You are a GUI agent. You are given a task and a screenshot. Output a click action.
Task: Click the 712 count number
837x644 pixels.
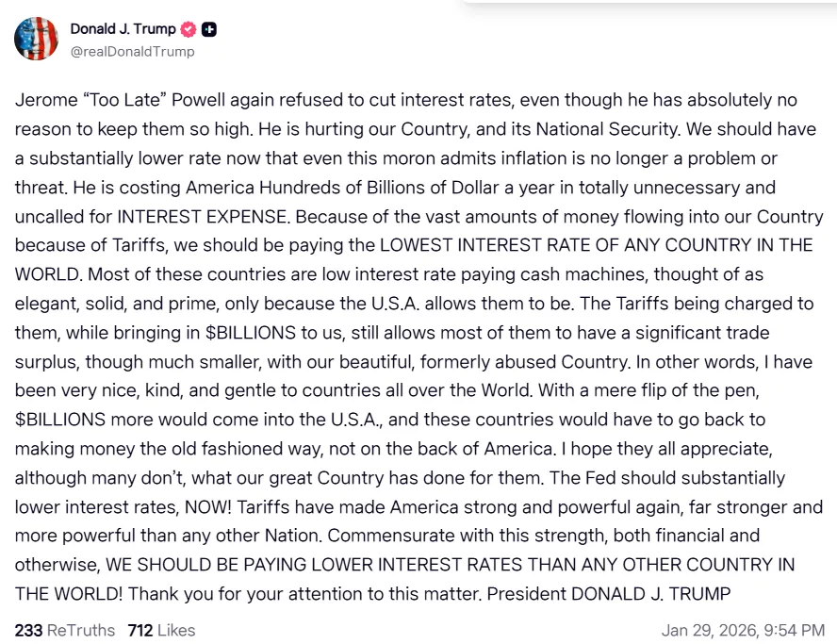(139, 630)
